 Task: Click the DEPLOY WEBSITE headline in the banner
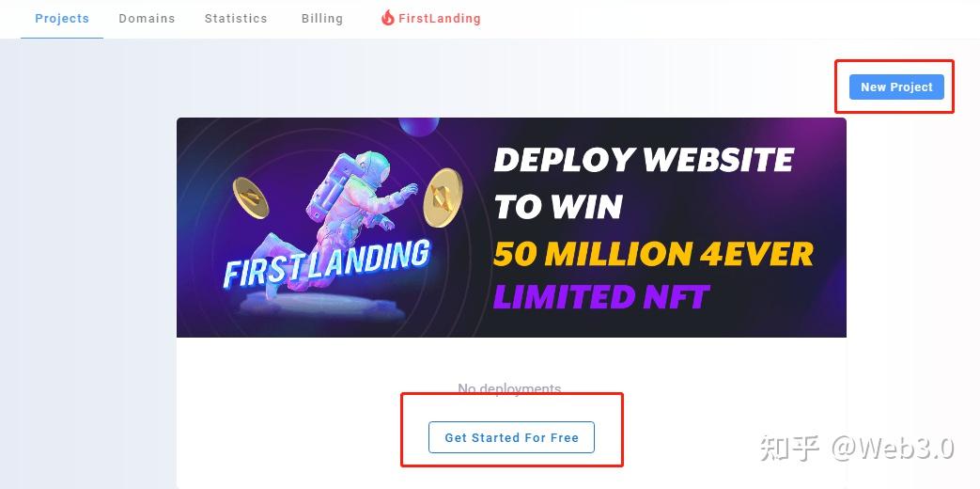[644, 160]
